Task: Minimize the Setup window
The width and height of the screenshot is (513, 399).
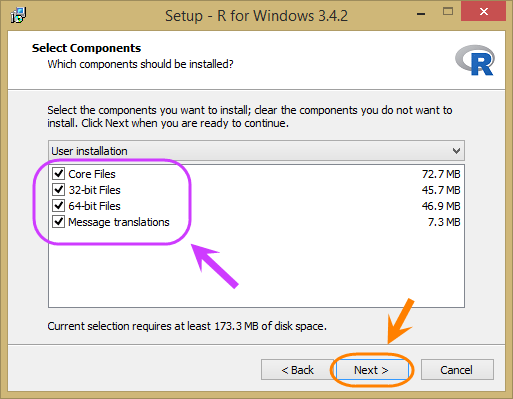Action: click(421, 13)
